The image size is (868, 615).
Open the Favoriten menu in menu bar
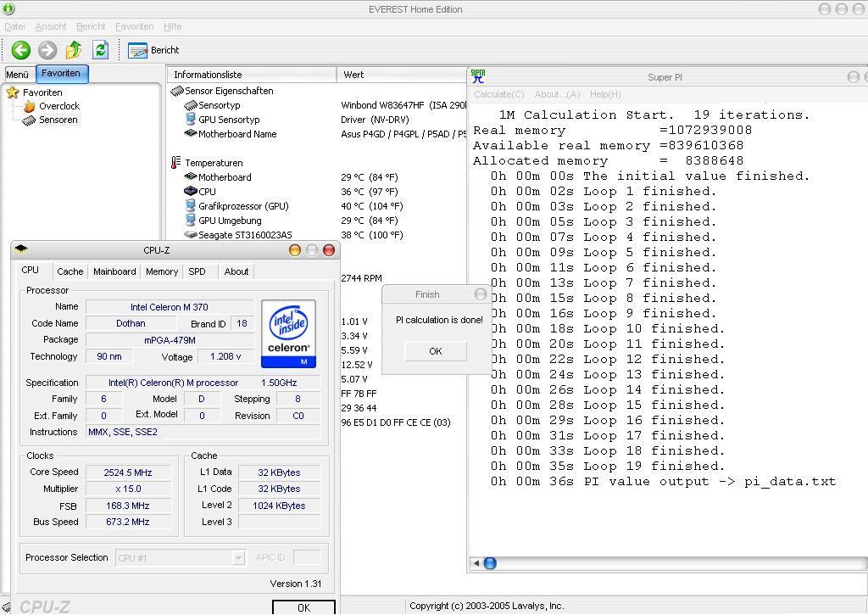pos(134,26)
